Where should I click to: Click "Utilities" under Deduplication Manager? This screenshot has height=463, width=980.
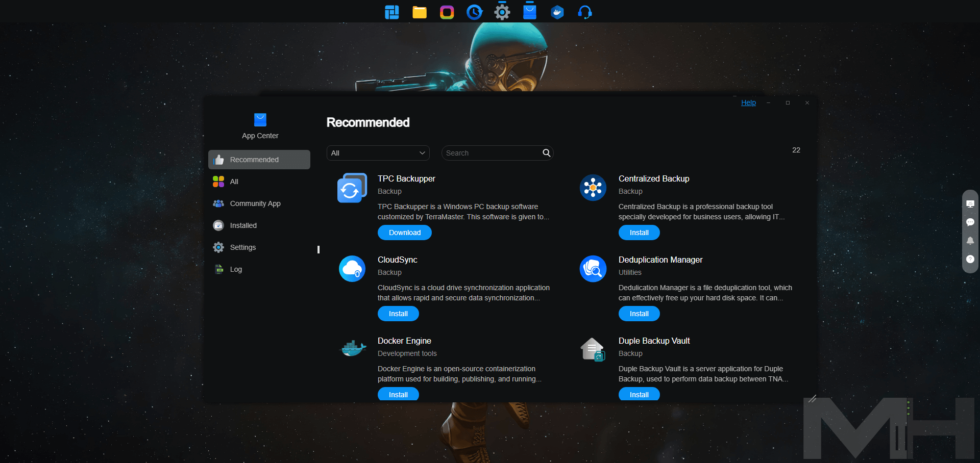click(630, 272)
